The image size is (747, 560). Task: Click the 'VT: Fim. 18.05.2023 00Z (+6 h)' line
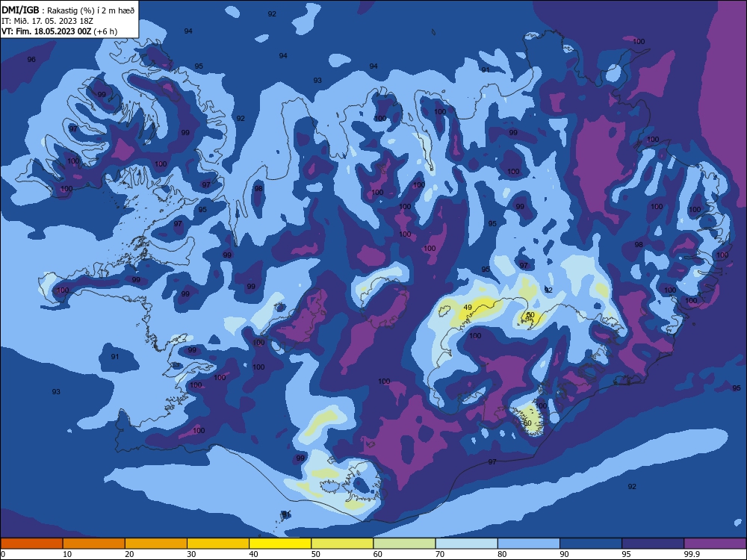point(59,31)
